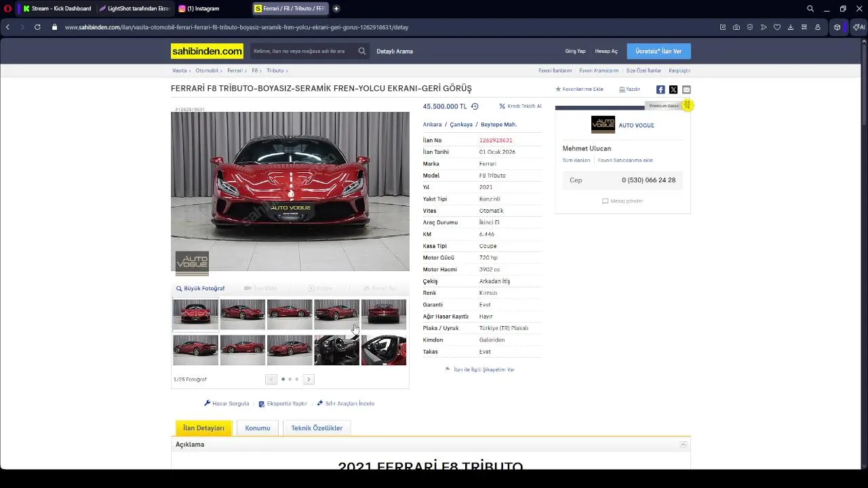
Task: Switch to Instagram browser tab
Action: coord(210,9)
